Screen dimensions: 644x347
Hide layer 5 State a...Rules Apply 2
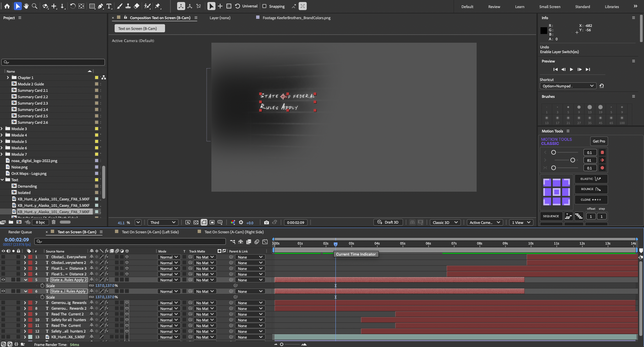pyautogui.click(x=3, y=279)
